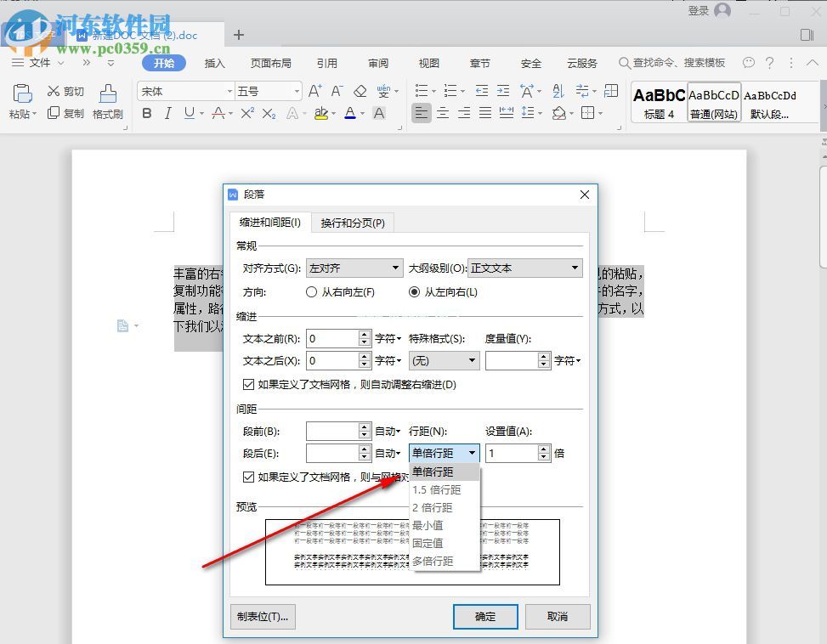Select the center alignment icon
This screenshot has height=644, width=827.
coord(443,113)
